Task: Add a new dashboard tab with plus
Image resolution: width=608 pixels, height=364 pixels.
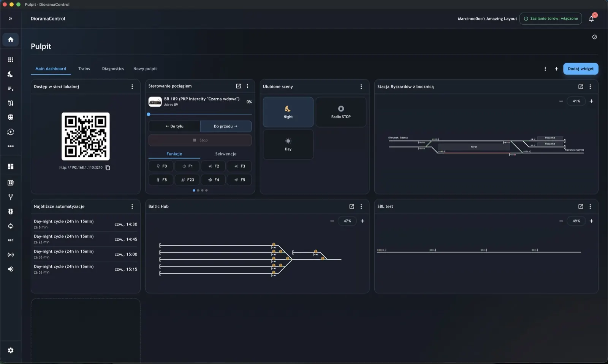Action: click(x=556, y=69)
